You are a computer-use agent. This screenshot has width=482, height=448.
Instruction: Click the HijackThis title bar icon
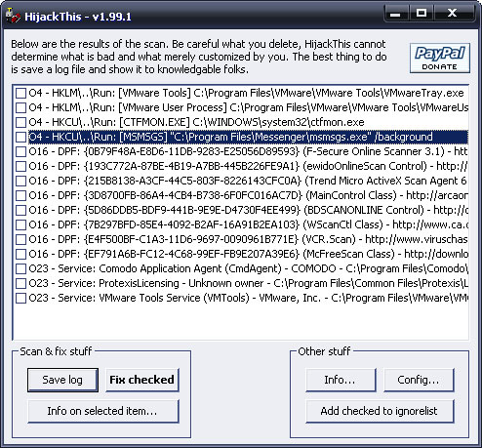click(x=13, y=16)
